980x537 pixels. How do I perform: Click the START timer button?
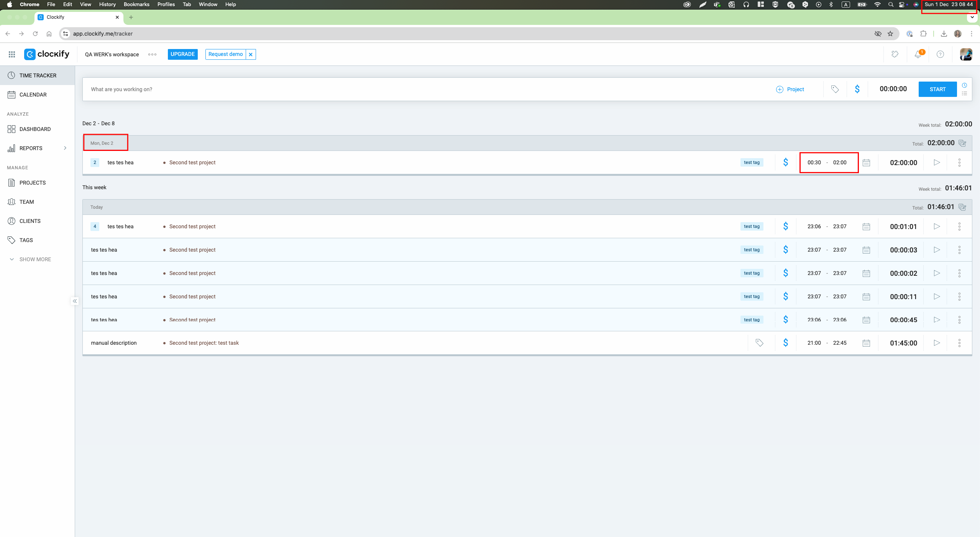click(x=937, y=89)
